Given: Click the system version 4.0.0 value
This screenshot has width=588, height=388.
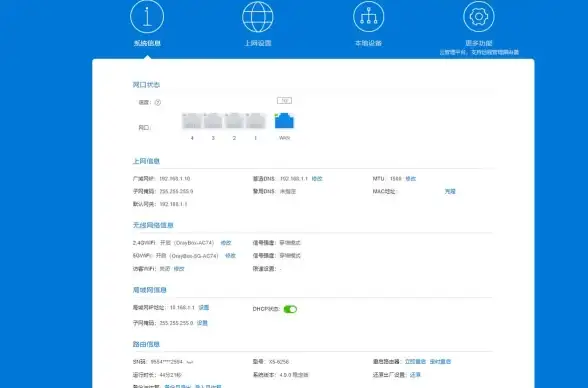Looking at the screenshot, I should pos(294,375).
